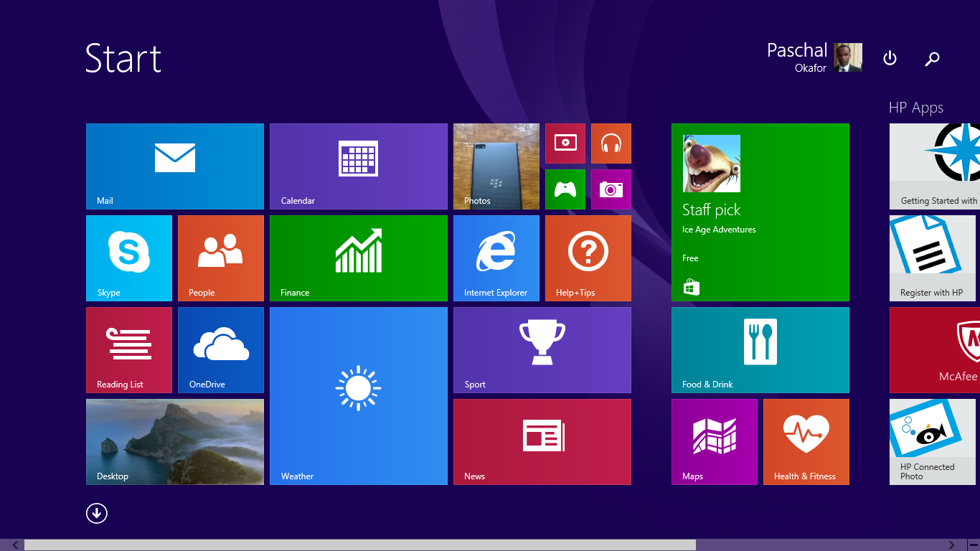The width and height of the screenshot is (980, 551).
Task: Open Staff pick Ice Age Adventures tile
Action: tap(760, 212)
